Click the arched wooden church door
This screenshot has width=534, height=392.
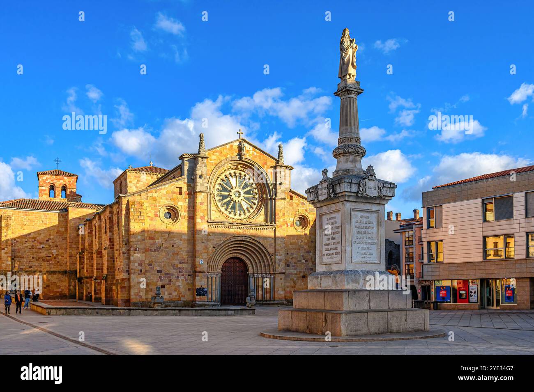pyautogui.click(x=234, y=281)
